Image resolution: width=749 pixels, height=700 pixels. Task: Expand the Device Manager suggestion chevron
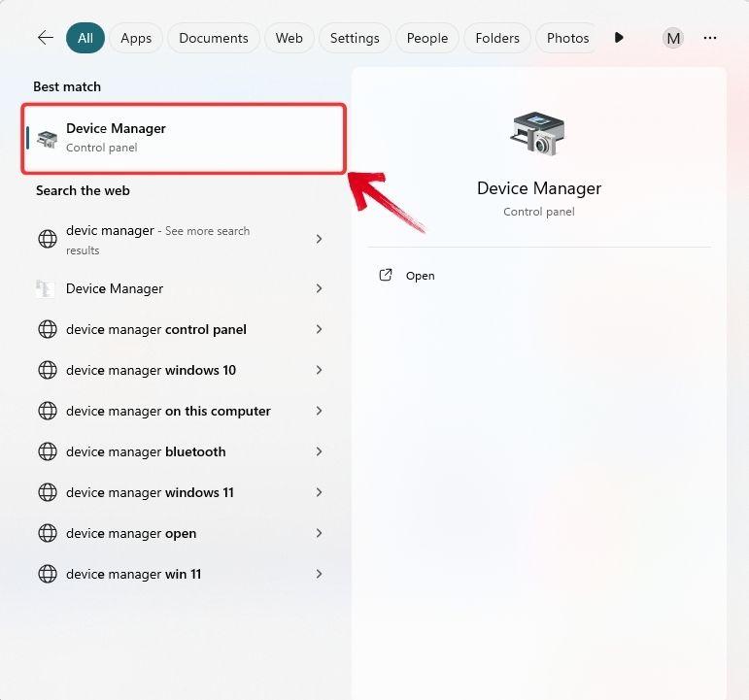pyautogui.click(x=319, y=288)
